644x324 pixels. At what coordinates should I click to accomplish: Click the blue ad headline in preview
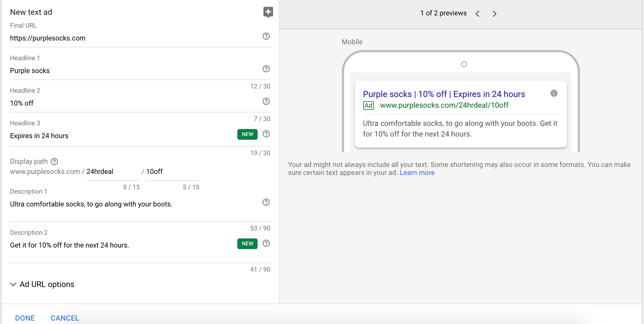(x=444, y=94)
